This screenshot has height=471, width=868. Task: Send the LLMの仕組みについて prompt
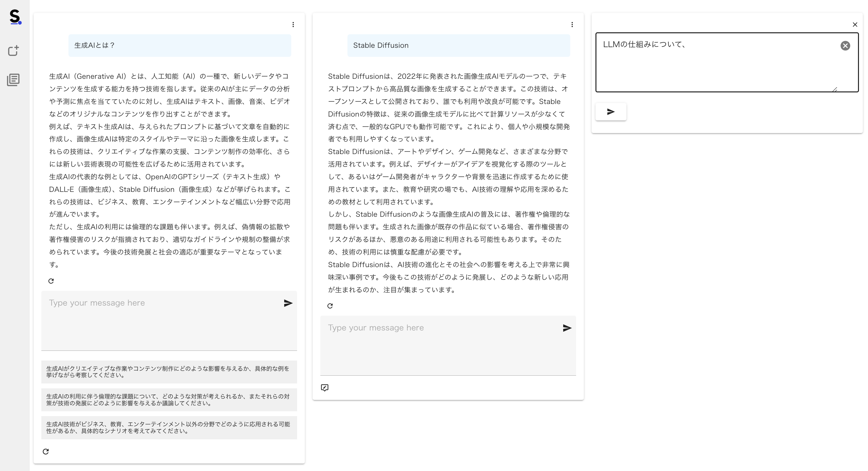[611, 111]
